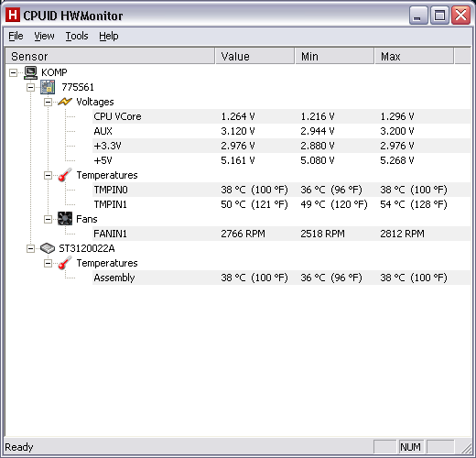Select the KOMP tree label

coord(54,72)
